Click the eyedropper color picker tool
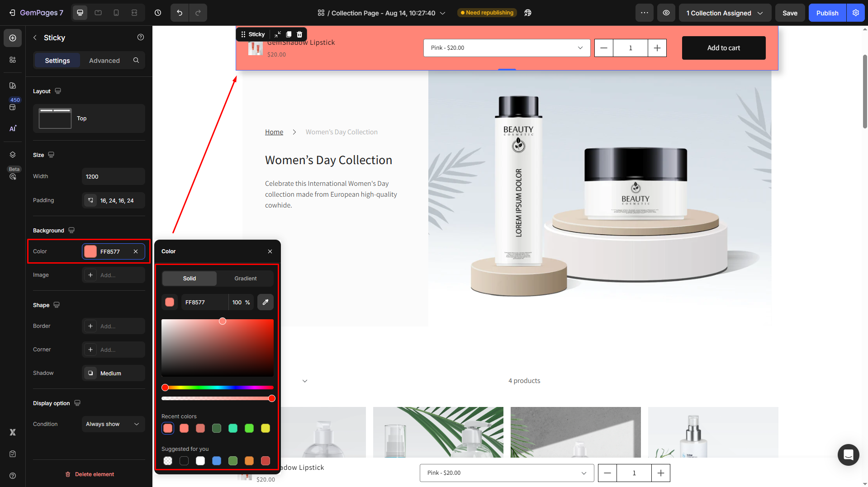Image resolution: width=868 pixels, height=487 pixels. point(266,302)
